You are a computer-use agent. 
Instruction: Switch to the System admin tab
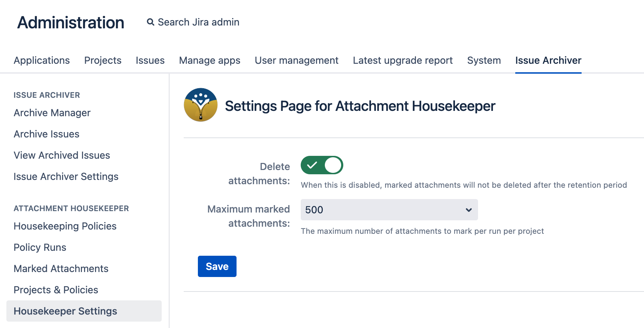tap(484, 60)
